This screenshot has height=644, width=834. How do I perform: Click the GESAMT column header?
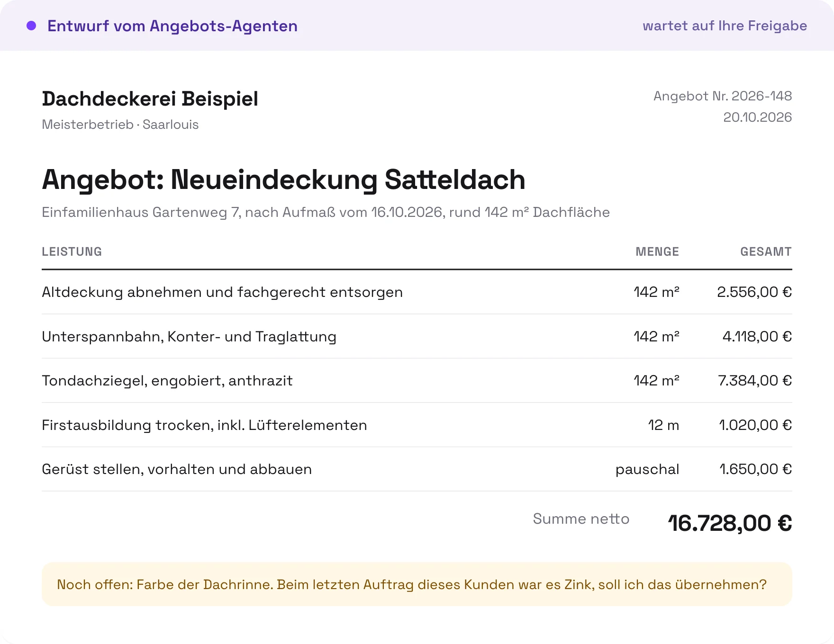(766, 251)
